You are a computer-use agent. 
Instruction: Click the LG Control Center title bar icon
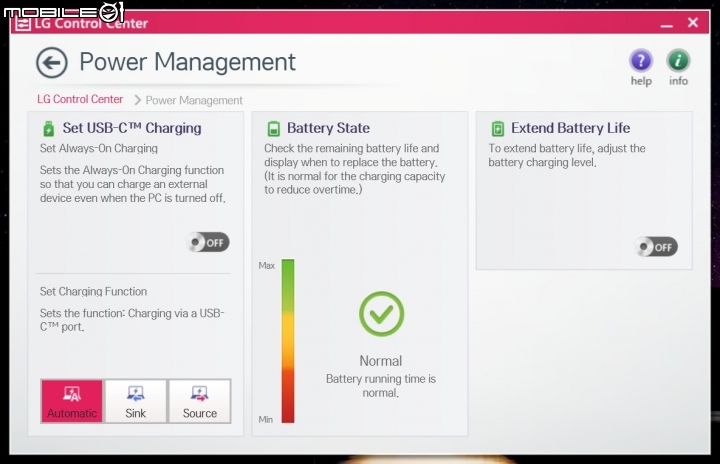coord(22,23)
